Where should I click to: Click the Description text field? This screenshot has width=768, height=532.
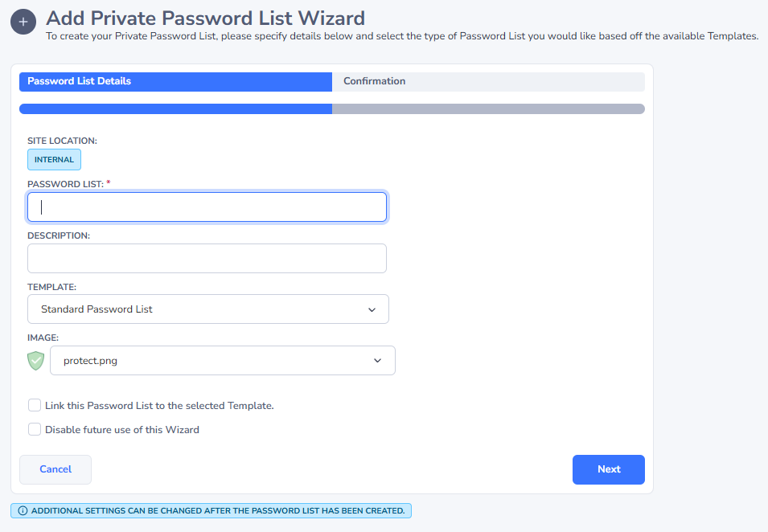tap(207, 258)
